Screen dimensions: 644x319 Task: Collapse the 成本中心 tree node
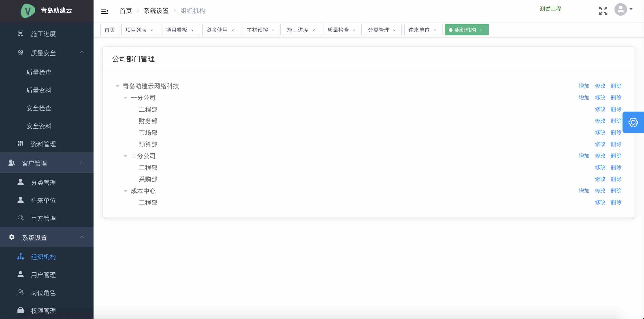126,191
